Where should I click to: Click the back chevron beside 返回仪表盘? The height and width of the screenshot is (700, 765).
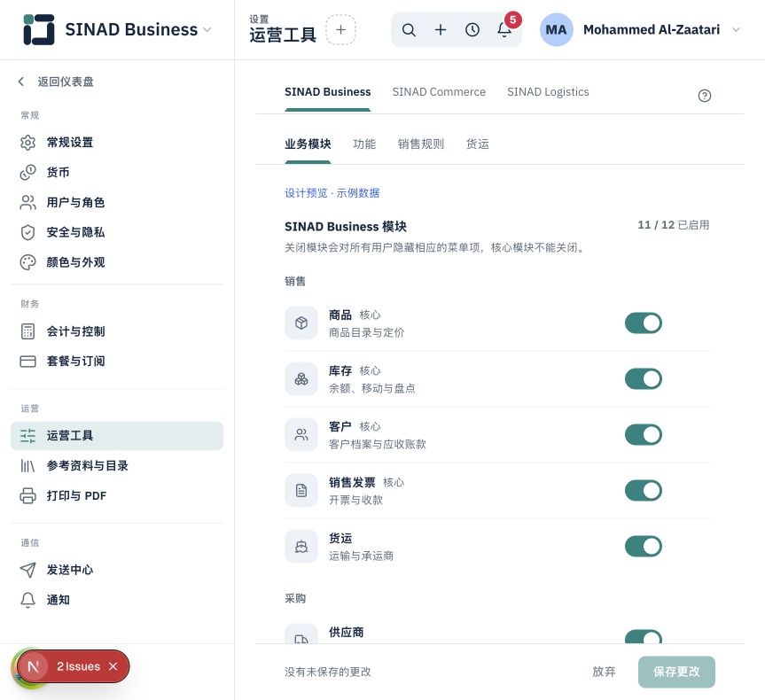click(x=21, y=82)
